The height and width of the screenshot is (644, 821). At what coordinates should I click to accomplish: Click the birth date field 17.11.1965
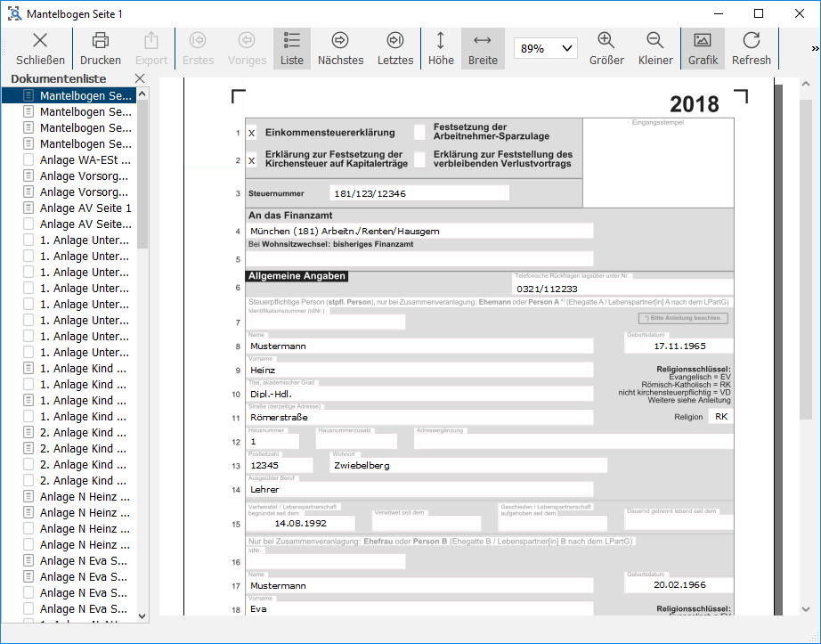point(679,346)
